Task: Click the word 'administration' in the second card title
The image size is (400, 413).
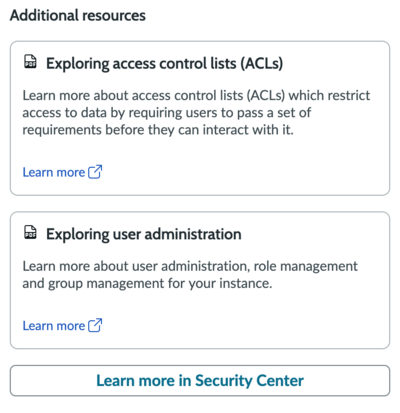Action: tap(193, 234)
